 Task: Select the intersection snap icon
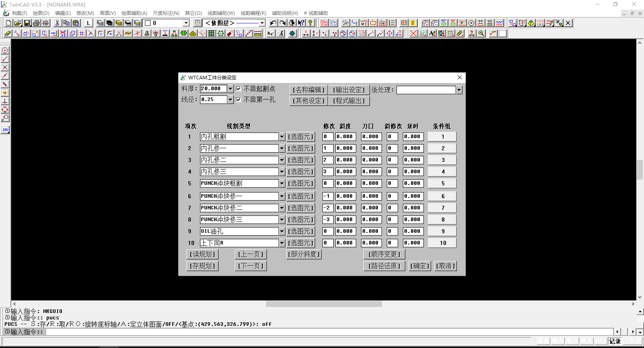(5, 67)
